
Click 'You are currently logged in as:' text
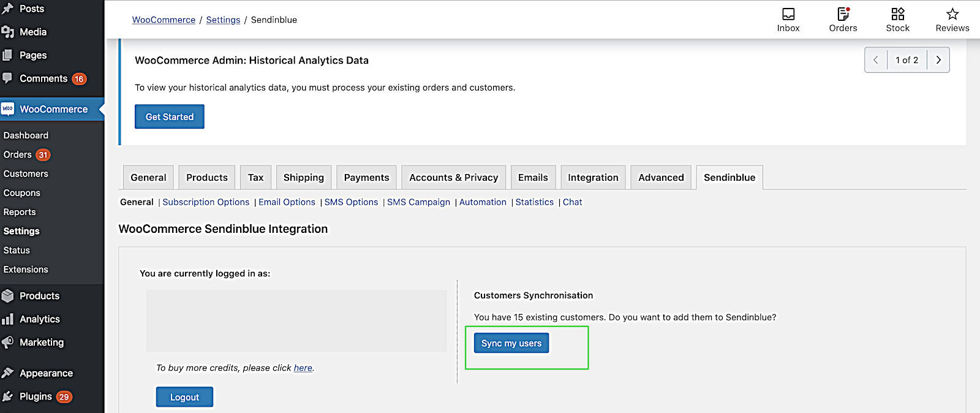click(205, 273)
